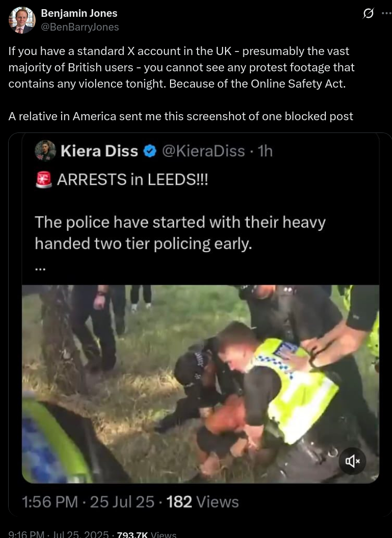This screenshot has width=392, height=538.
Task: Click the blue verified badge next to Kiera Diss
Action: 150,151
